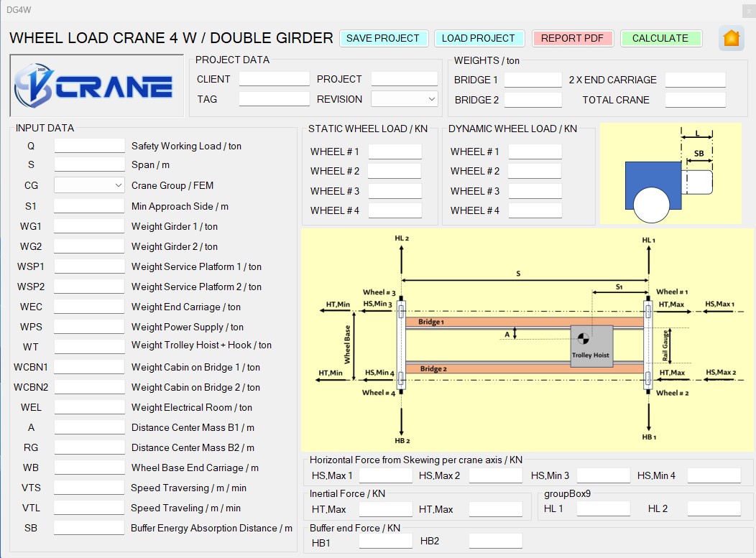Focus the HS,Min 4 skewing force field

click(x=714, y=475)
